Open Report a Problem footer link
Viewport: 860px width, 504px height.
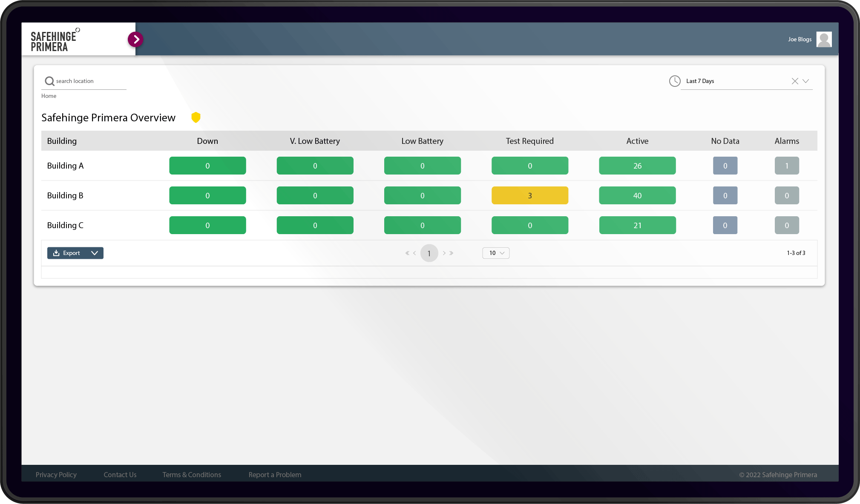click(x=275, y=475)
